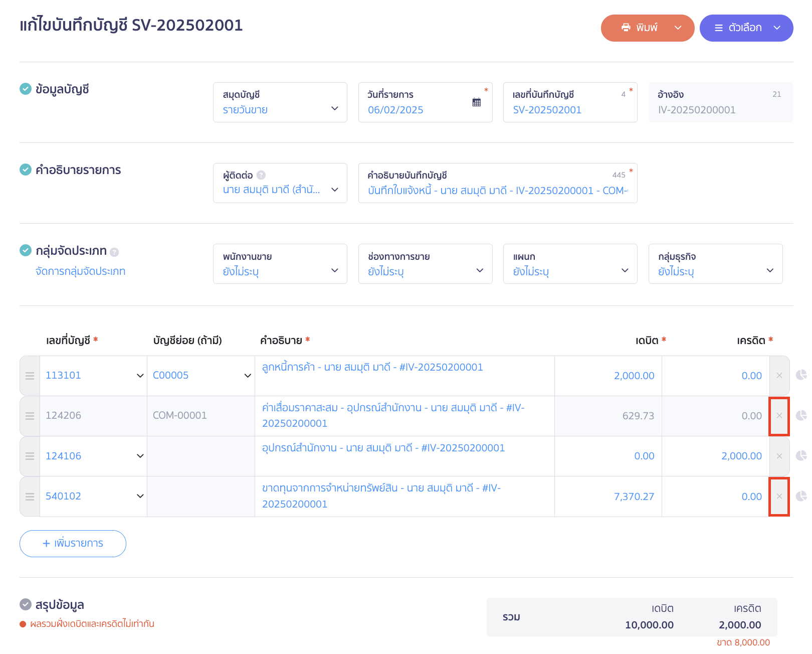
Task: Click เพิ่มรายการ to add a line
Action: coord(73,544)
